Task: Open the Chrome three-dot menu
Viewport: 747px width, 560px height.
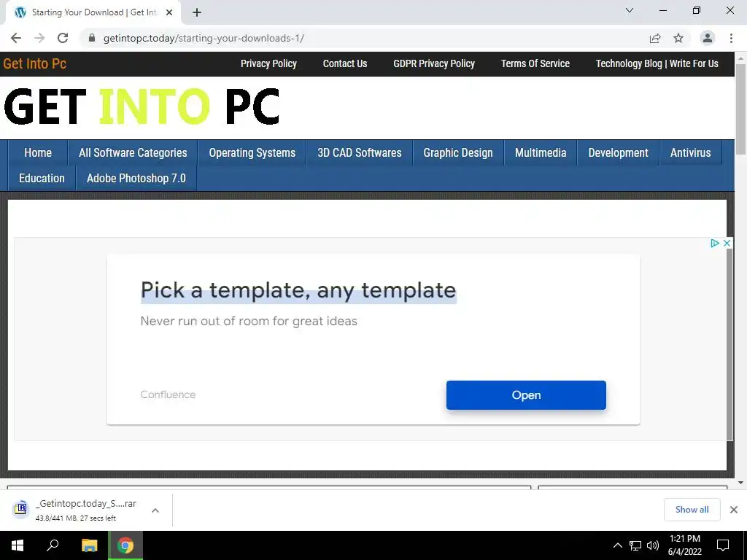Action: (731, 38)
